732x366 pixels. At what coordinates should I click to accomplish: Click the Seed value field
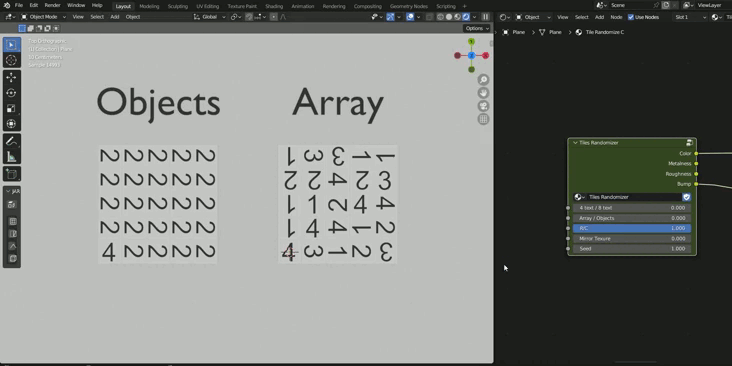[x=632, y=249]
